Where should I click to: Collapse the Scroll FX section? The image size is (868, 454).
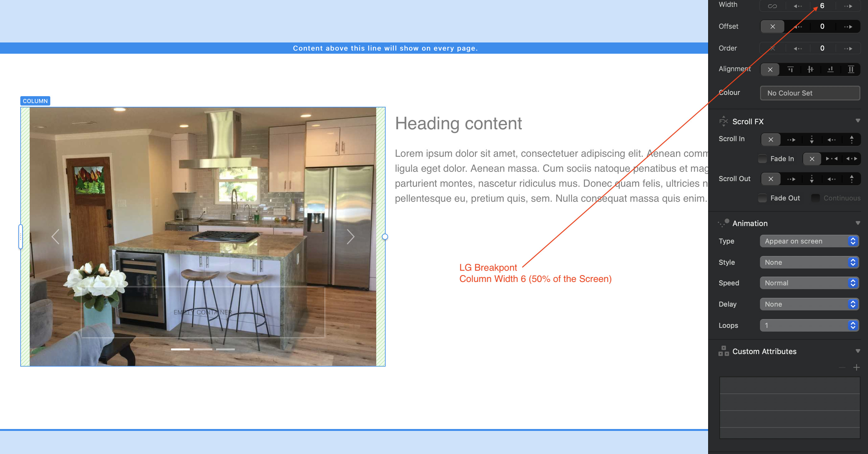click(858, 121)
